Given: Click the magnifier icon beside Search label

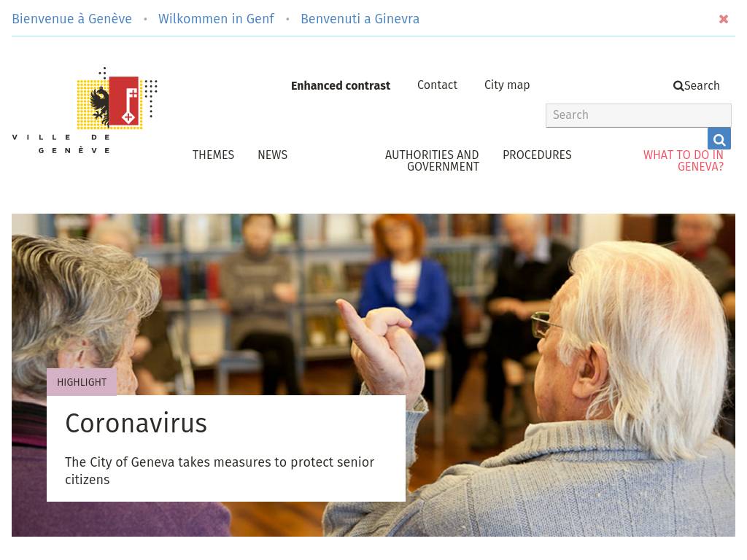Looking at the screenshot, I should pyautogui.click(x=678, y=86).
